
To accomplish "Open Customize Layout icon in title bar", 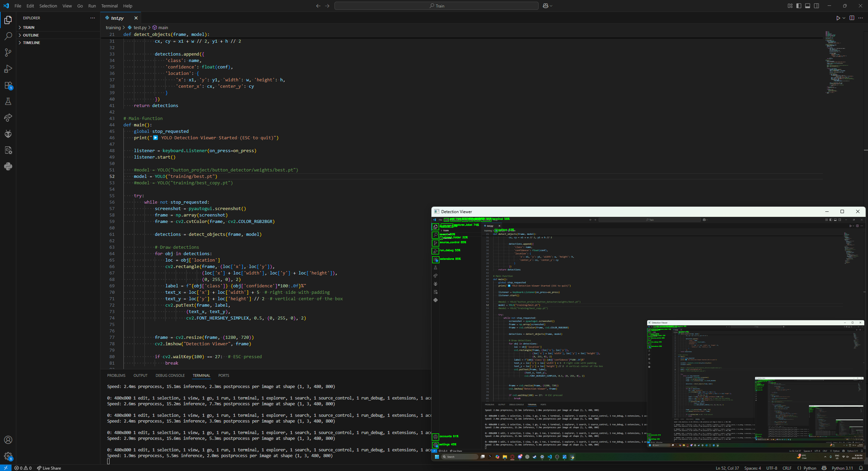I will (790, 6).
